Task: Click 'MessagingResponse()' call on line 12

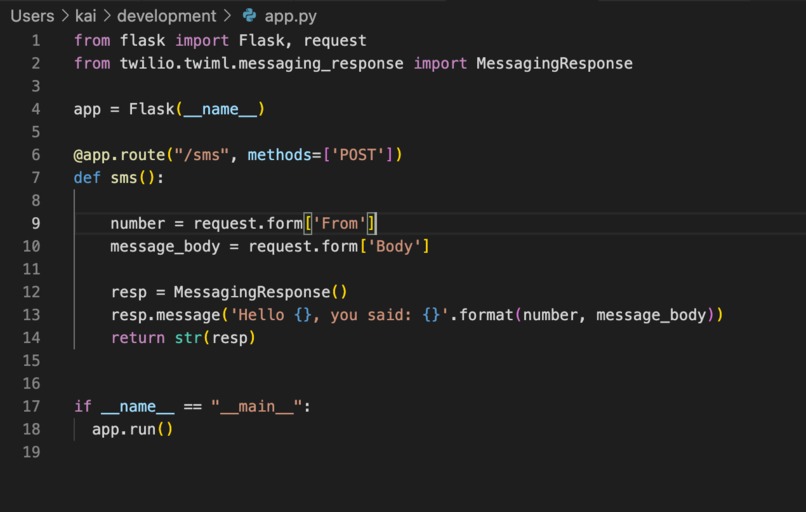Action: pos(261,292)
